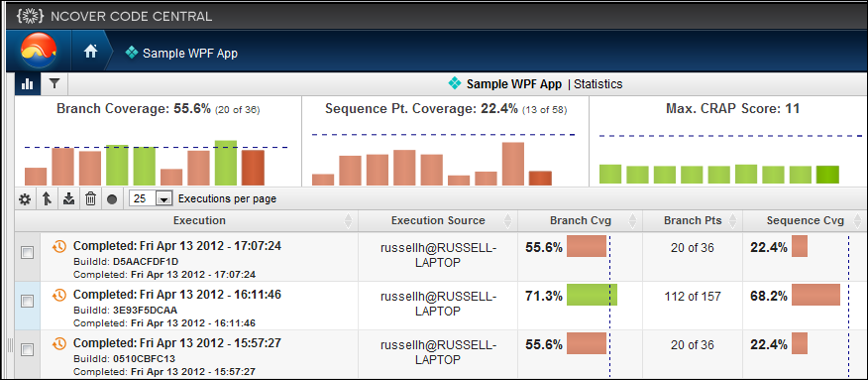
Task: Check the 15:57:27 execution checkbox
Action: pos(27,349)
